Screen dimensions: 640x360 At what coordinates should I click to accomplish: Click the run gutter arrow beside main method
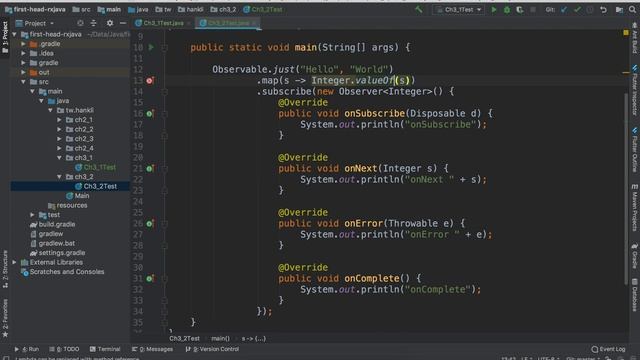(x=151, y=47)
